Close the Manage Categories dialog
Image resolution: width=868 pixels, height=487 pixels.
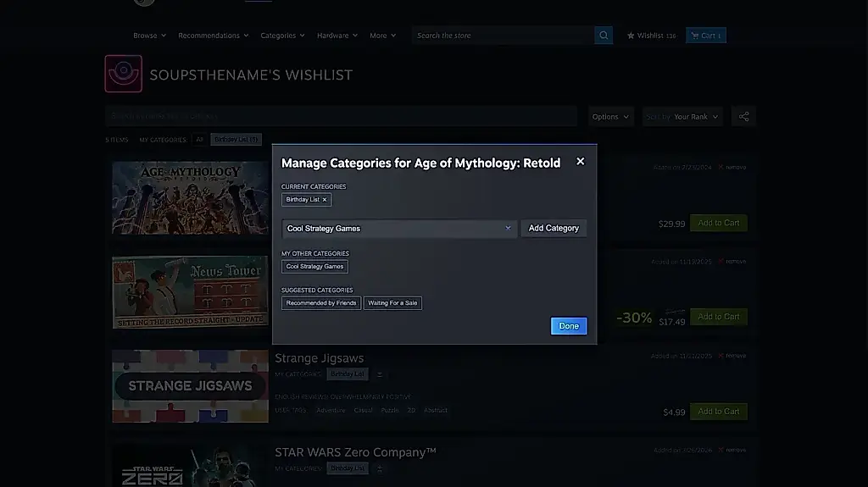[580, 161]
